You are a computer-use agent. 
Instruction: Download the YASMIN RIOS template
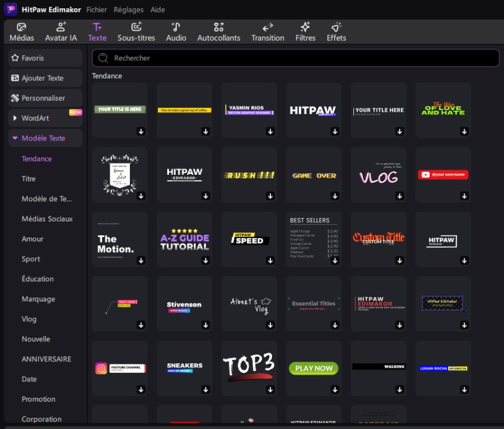coord(270,132)
